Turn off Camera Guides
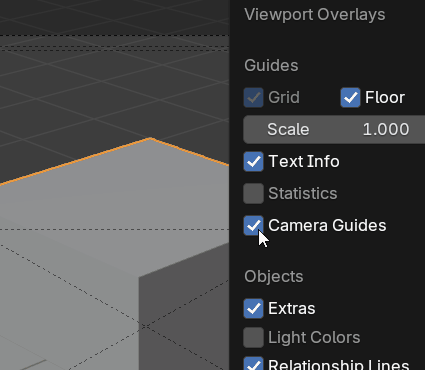The image size is (425, 370). [x=253, y=225]
